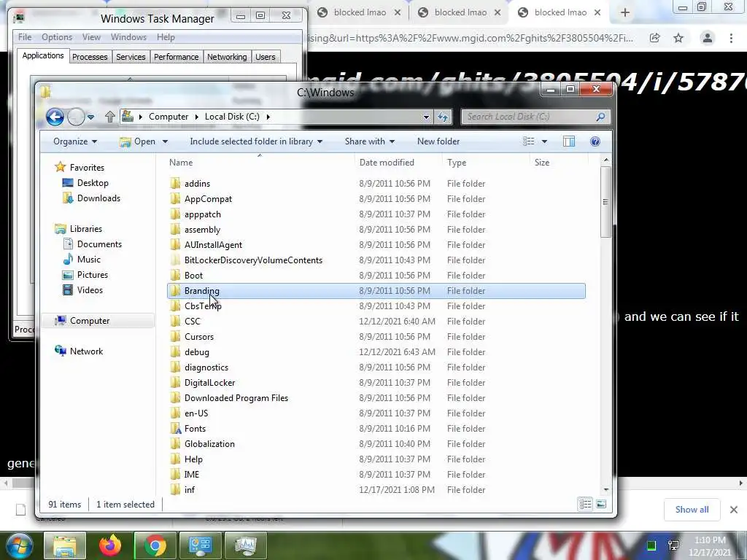The height and width of the screenshot is (560, 747).
Task: Click the Chrome icon in the taskbar
Action: 155,545
